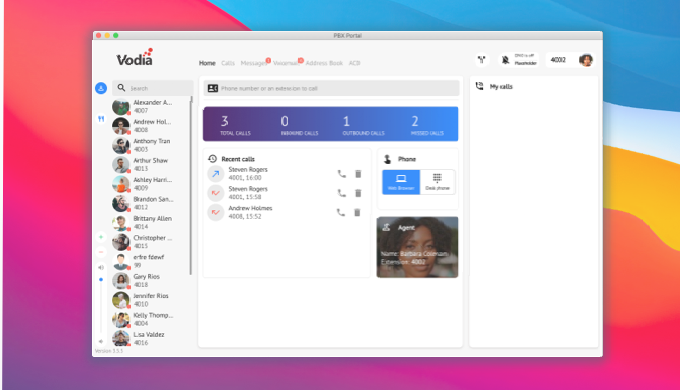The height and width of the screenshot is (390, 680).
Task: Click the Total Calls statistic
Action: point(235,125)
